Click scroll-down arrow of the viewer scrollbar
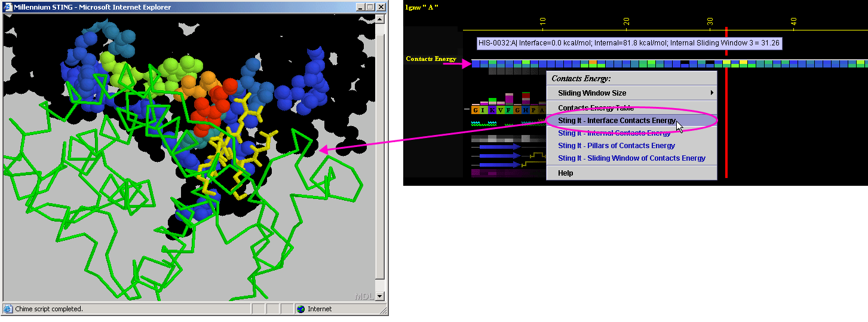This screenshot has height=322, width=868. (x=380, y=296)
